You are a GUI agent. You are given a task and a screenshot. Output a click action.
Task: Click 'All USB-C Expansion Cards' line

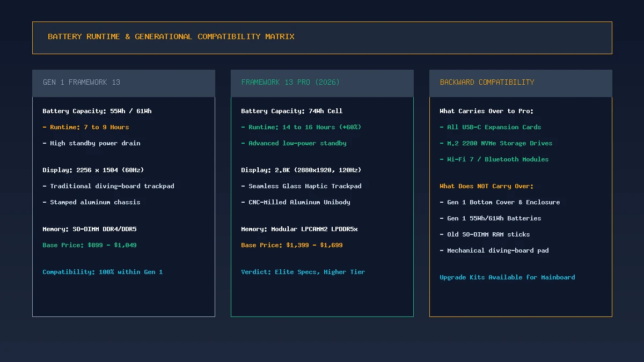coord(491,127)
